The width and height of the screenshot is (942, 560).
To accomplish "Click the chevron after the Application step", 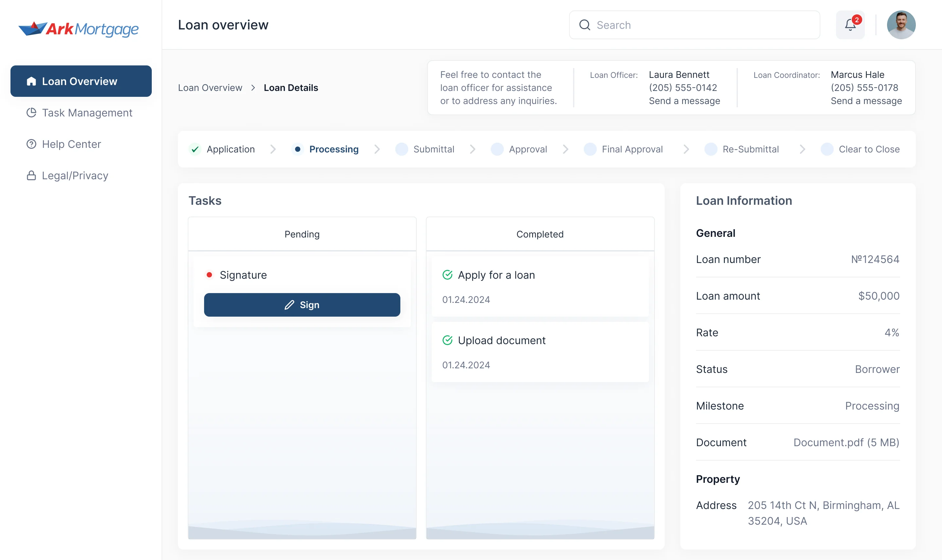I will (273, 149).
